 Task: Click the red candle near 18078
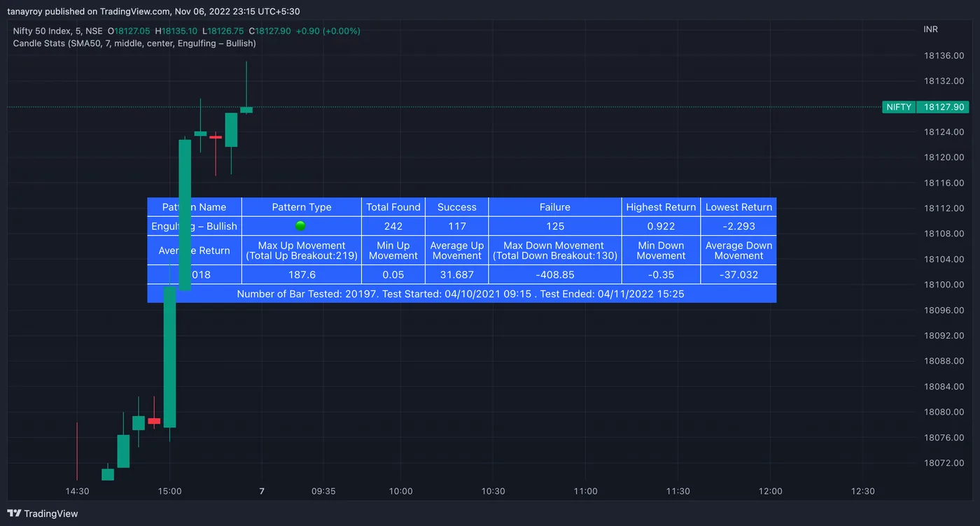click(x=154, y=421)
